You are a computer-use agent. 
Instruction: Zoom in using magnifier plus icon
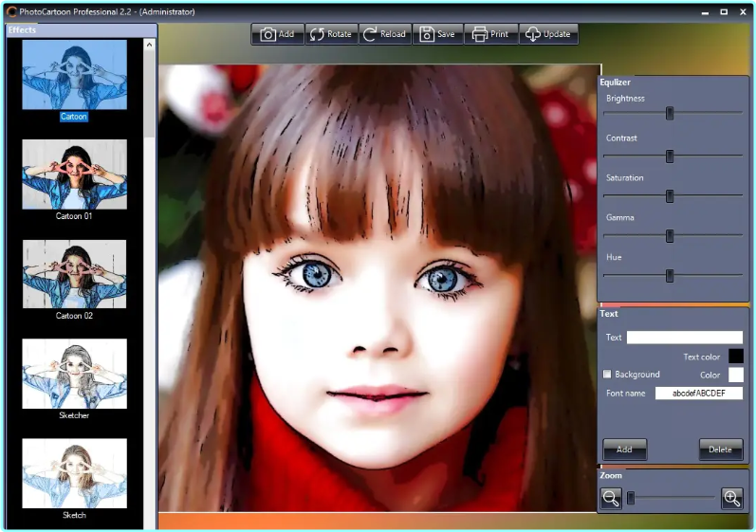(731, 498)
